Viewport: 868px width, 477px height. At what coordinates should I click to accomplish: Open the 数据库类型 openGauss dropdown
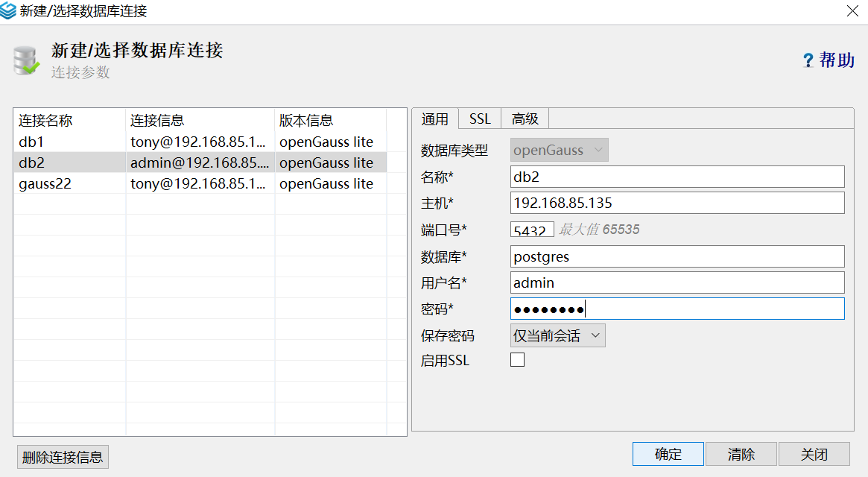[560, 150]
